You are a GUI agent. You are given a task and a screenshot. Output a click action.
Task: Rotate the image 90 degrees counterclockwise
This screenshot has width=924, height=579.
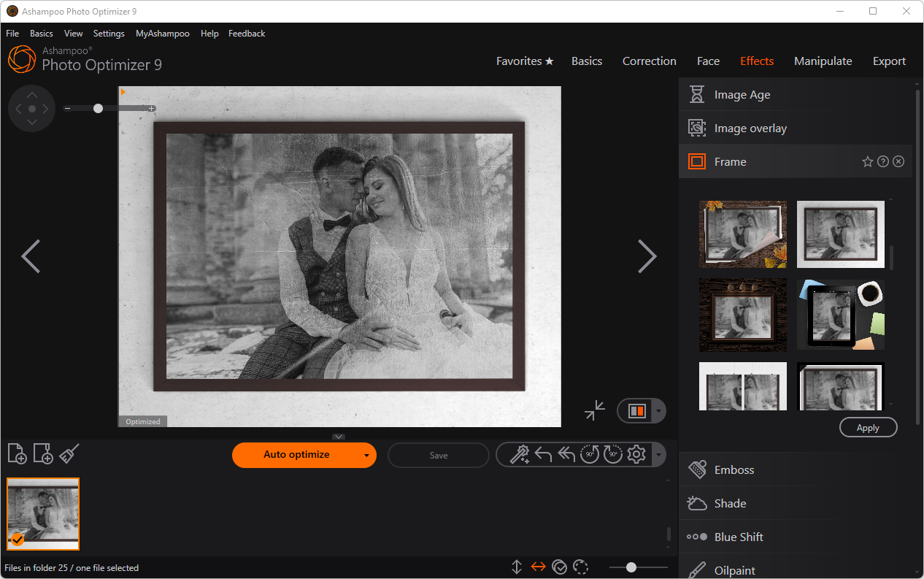click(x=590, y=454)
